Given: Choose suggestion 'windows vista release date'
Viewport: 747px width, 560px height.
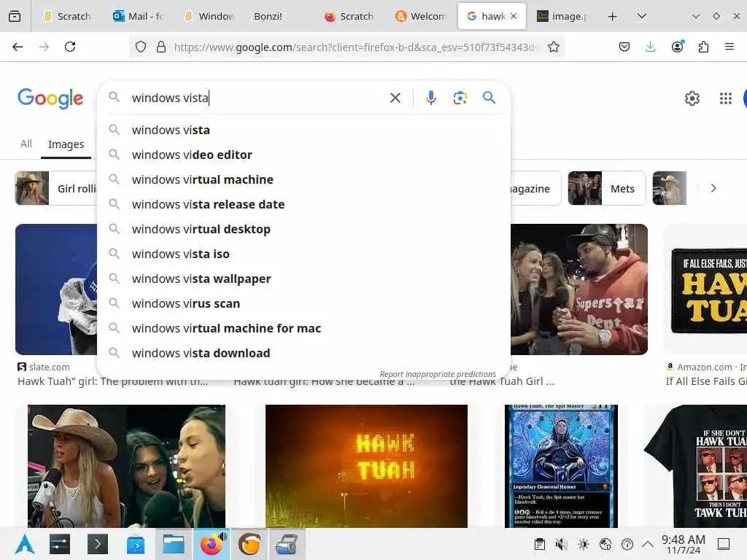Looking at the screenshot, I should pyautogui.click(x=305, y=204).
